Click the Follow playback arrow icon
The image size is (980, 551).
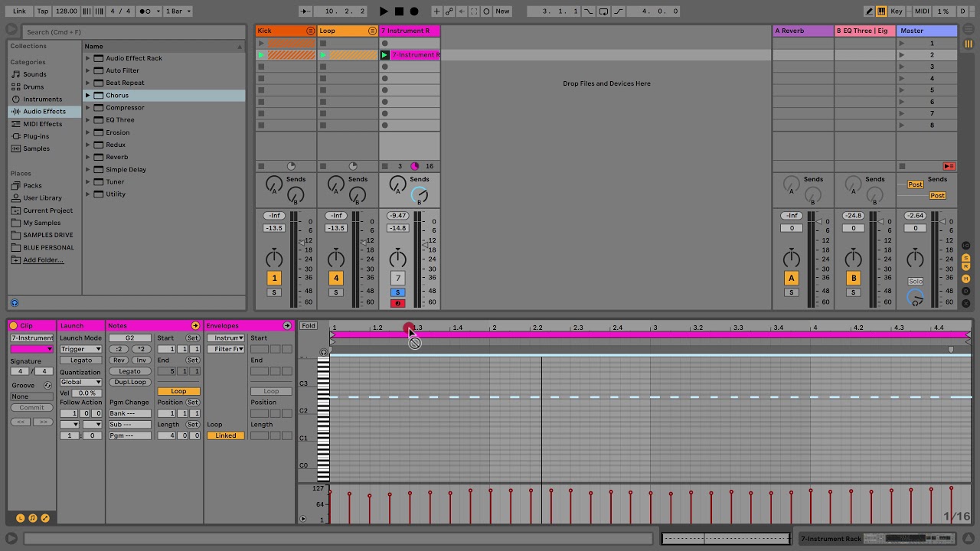[x=306, y=11]
